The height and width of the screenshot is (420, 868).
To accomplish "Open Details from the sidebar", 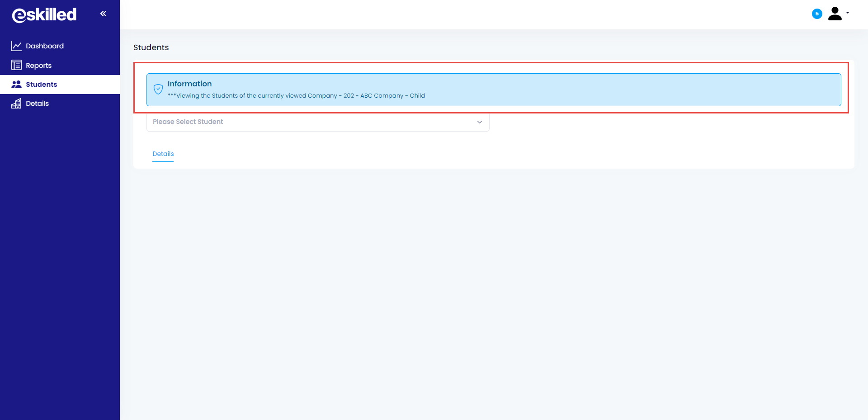I will coord(60,104).
